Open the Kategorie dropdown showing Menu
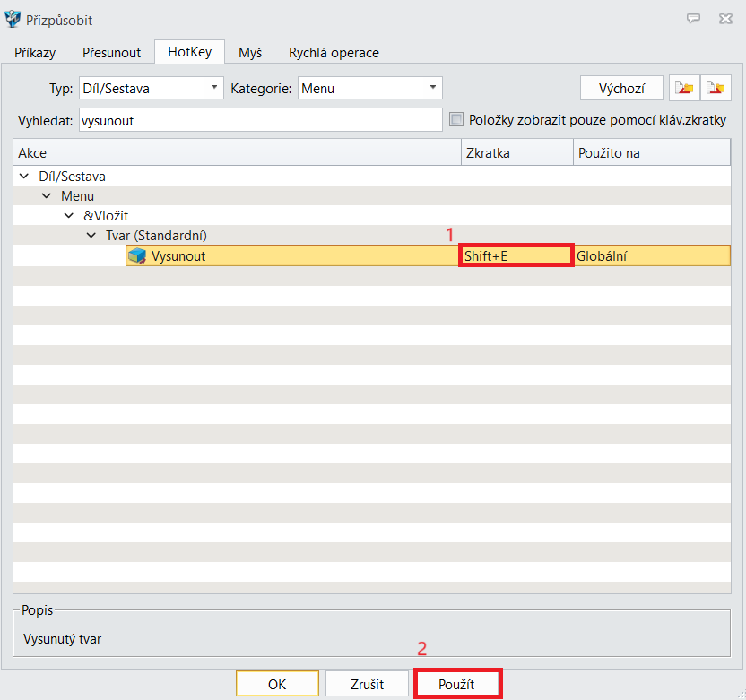 (x=369, y=88)
